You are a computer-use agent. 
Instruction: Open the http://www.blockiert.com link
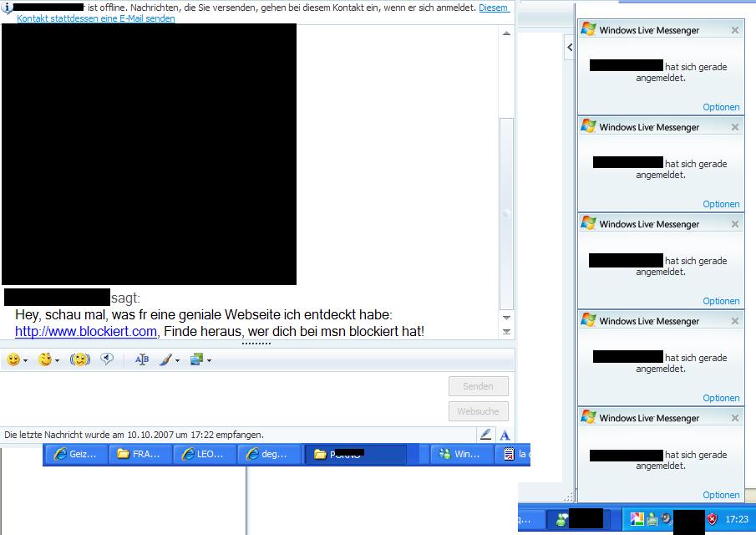click(86, 331)
